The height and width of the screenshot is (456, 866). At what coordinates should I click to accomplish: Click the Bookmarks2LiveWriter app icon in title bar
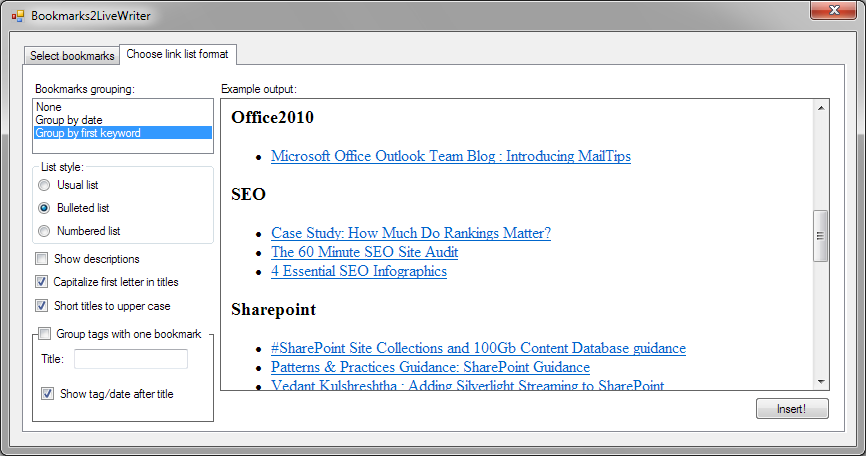tap(18, 16)
